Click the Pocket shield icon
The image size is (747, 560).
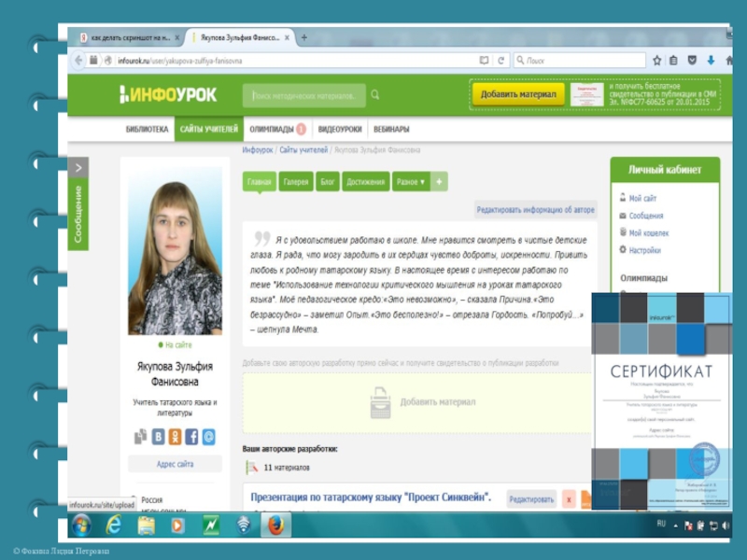[x=692, y=61]
